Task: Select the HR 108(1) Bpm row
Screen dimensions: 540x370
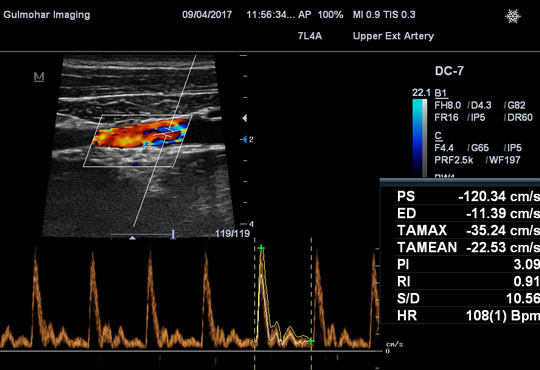Action: [468, 315]
